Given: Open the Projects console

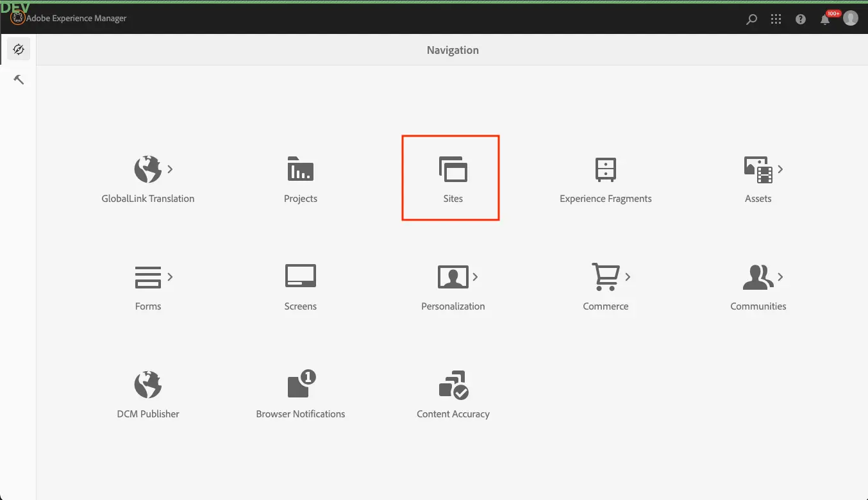Looking at the screenshot, I should click(x=300, y=178).
